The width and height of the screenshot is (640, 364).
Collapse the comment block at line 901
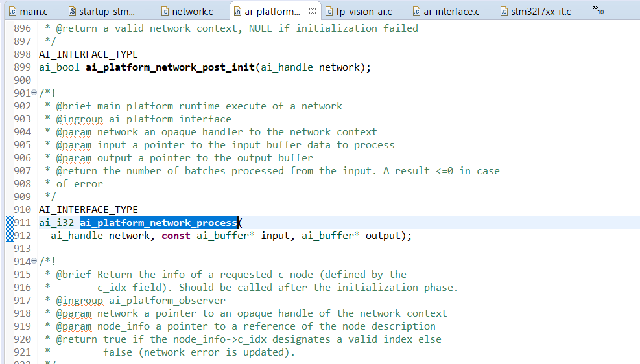pyautogui.click(x=34, y=93)
